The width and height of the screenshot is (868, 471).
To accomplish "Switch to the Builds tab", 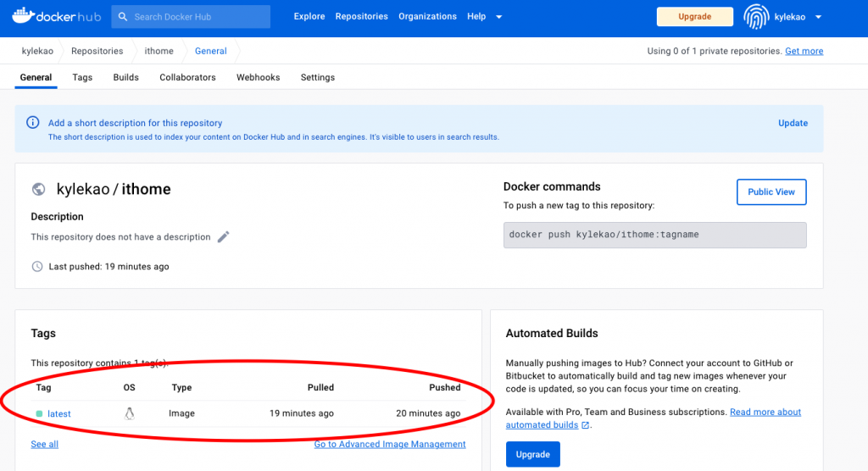I will pyautogui.click(x=125, y=77).
